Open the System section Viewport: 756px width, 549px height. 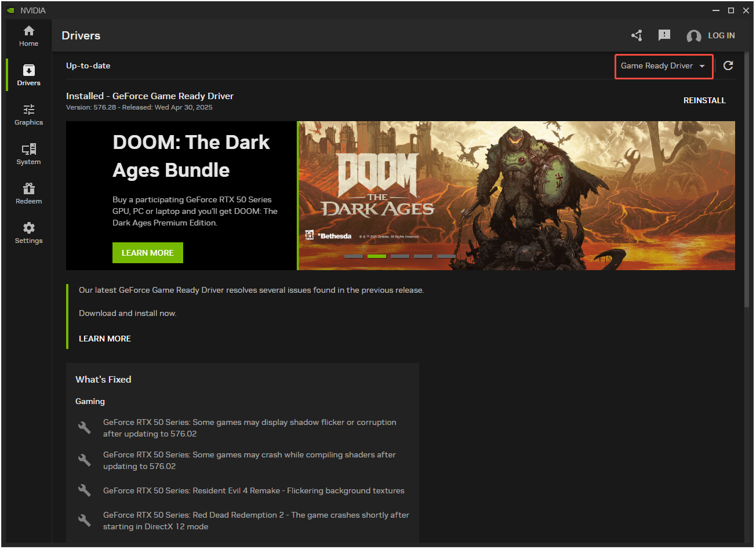[x=28, y=153]
